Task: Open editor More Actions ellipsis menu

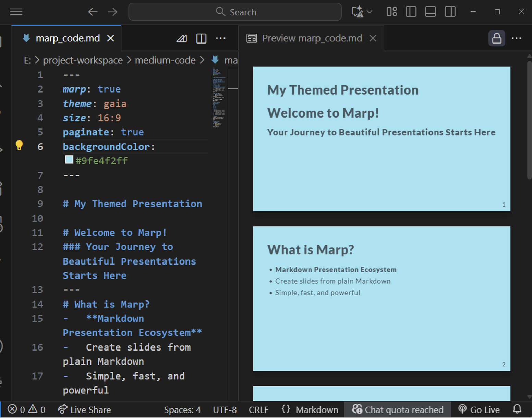Action: click(221, 38)
